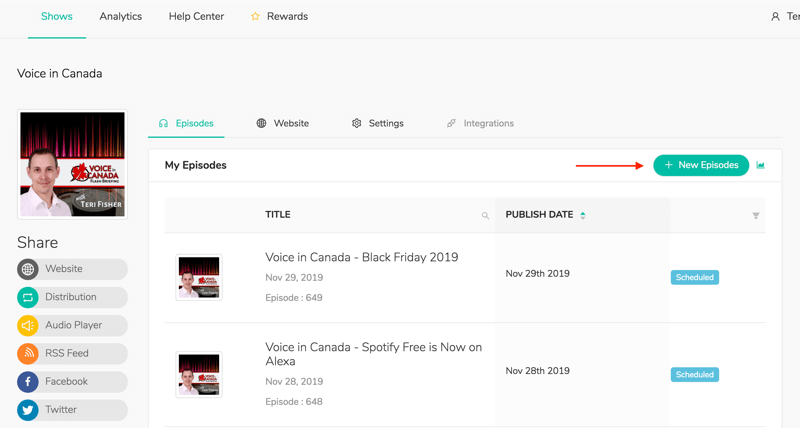Open the user account profile icon

click(775, 16)
